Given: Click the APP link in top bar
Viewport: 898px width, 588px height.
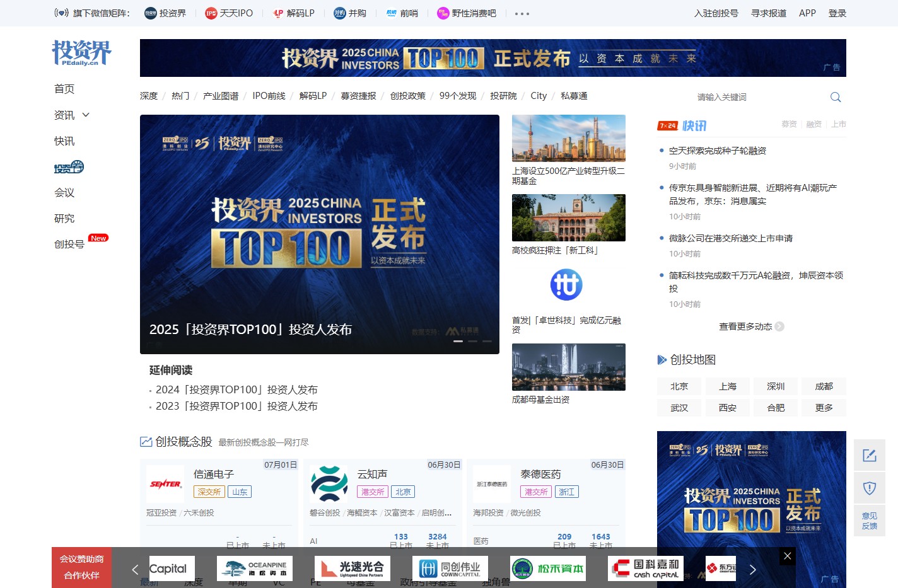Looking at the screenshot, I should pos(807,13).
